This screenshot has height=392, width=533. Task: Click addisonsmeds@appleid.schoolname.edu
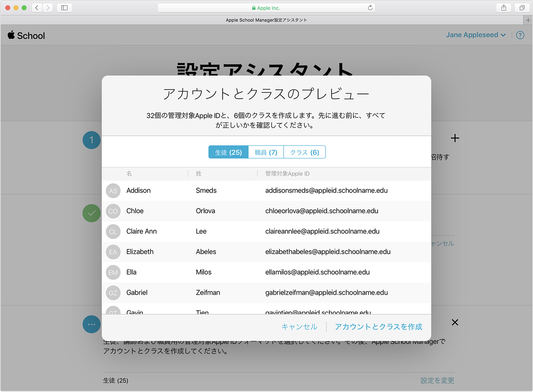coord(326,191)
